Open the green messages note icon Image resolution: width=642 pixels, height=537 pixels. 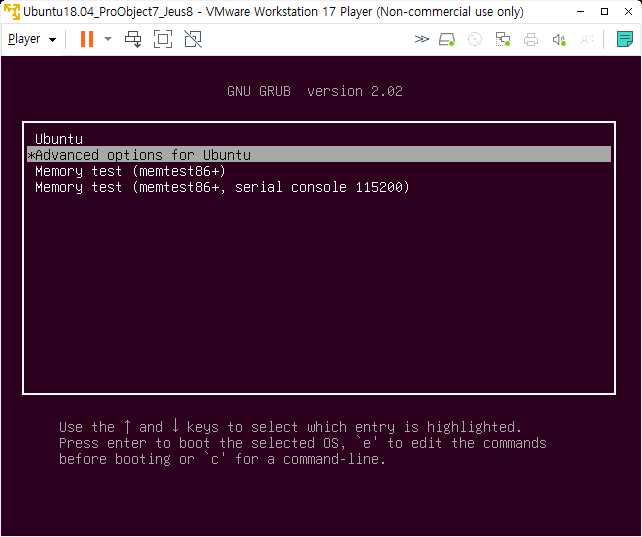tap(624, 39)
